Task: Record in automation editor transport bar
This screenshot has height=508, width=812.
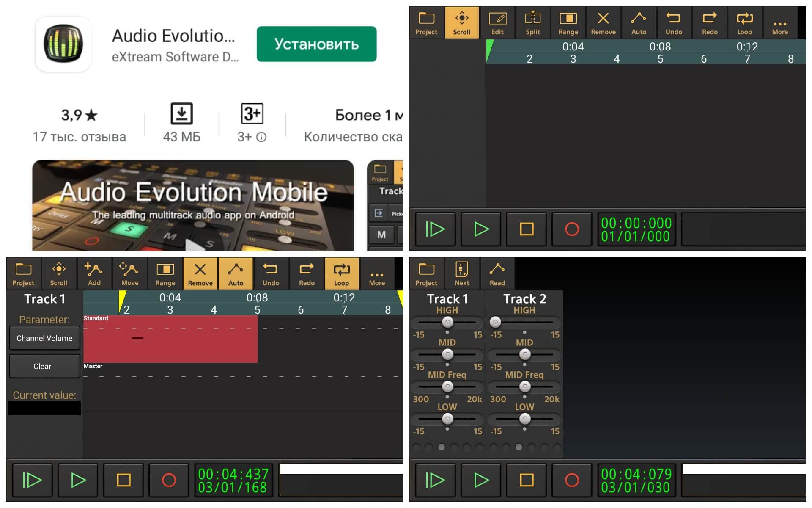Action: click(169, 480)
